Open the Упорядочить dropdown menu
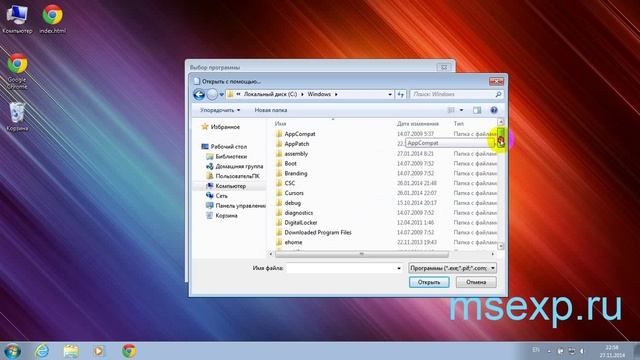The width and height of the screenshot is (640, 360). [x=220, y=110]
